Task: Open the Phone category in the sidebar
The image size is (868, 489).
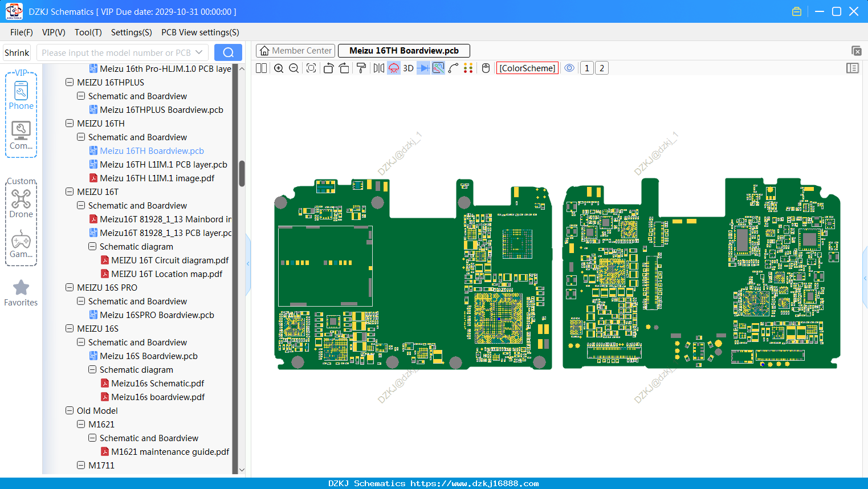Action: [21, 95]
